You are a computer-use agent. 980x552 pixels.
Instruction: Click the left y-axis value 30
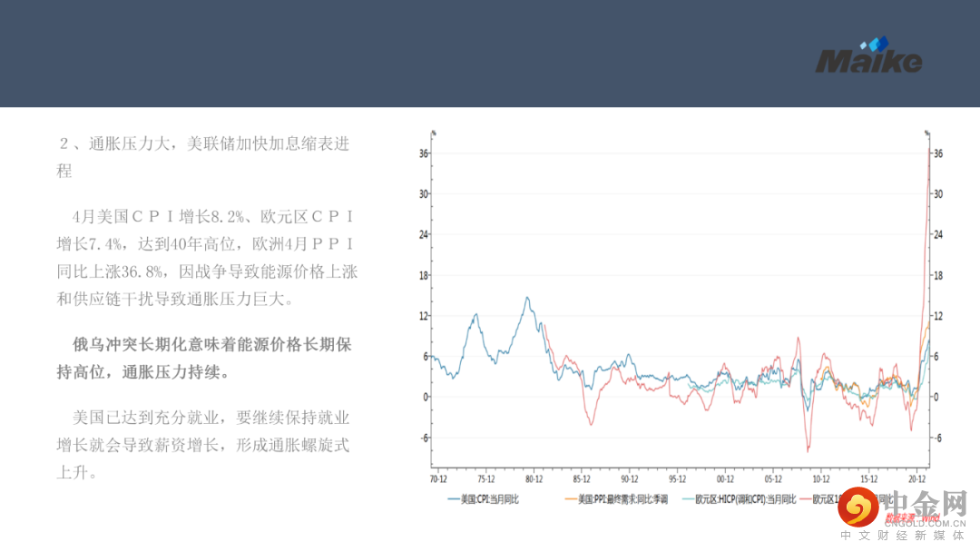click(x=423, y=193)
